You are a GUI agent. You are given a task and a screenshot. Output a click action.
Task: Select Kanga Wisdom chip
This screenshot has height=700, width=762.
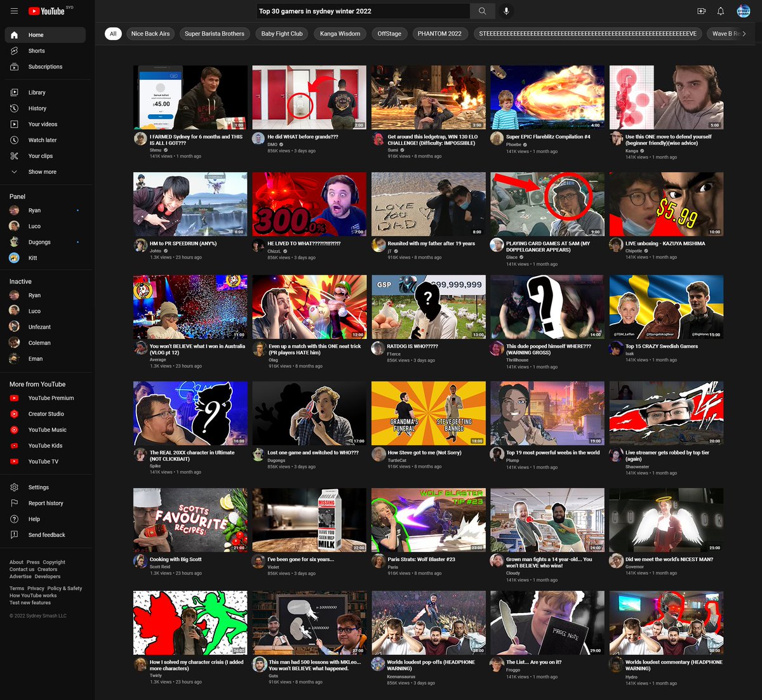340,34
